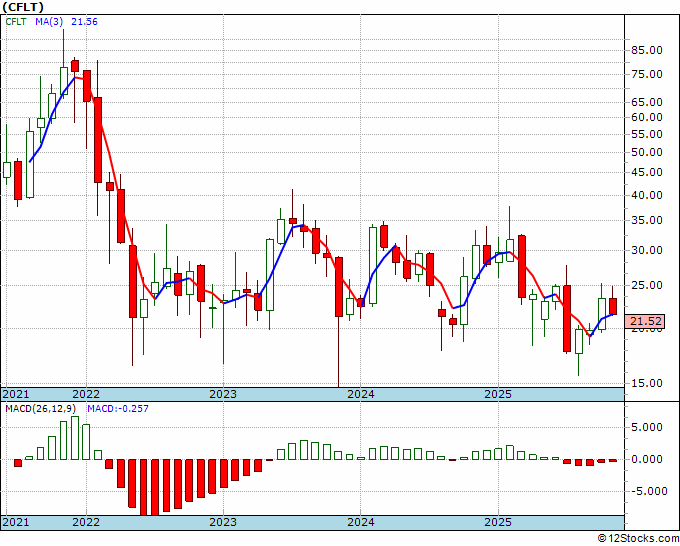The width and height of the screenshot is (680, 546).
Task: Click 2023 on the MACD panel timeline
Action: point(223,522)
